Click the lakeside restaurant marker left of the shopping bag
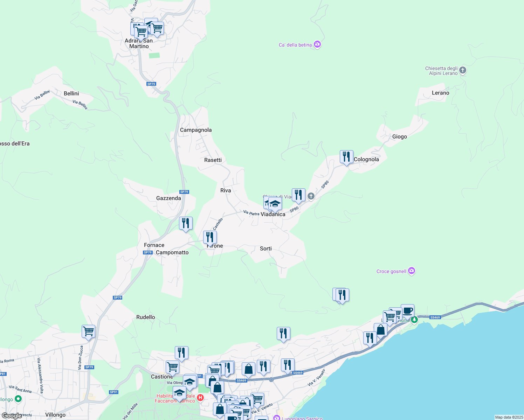This screenshot has width=524, height=420. click(x=370, y=339)
